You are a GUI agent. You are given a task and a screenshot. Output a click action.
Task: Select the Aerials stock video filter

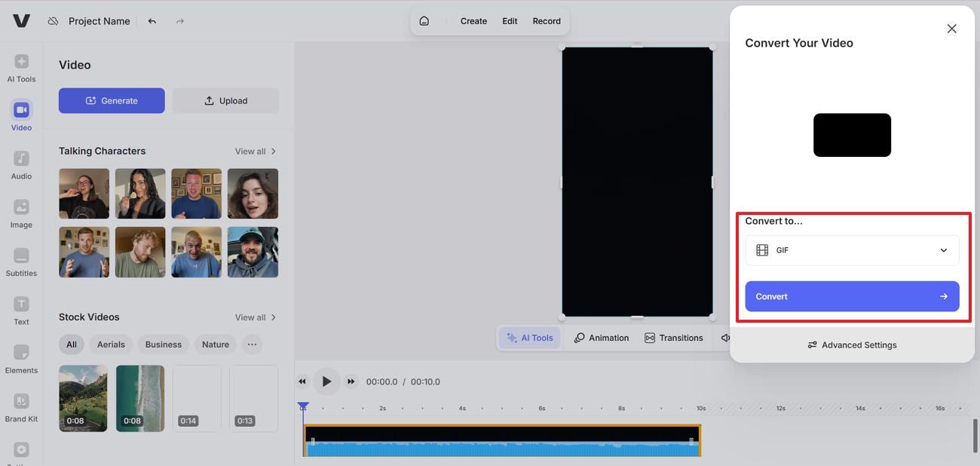pos(110,344)
